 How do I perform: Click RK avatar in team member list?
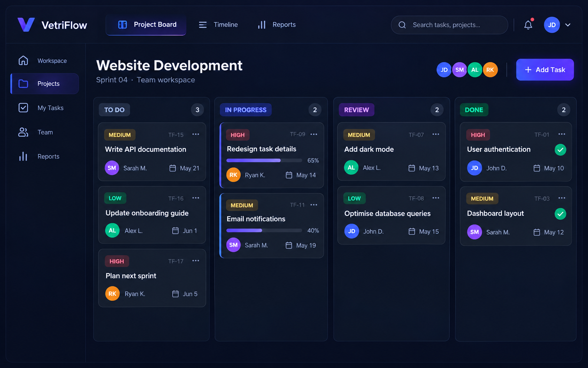click(490, 70)
